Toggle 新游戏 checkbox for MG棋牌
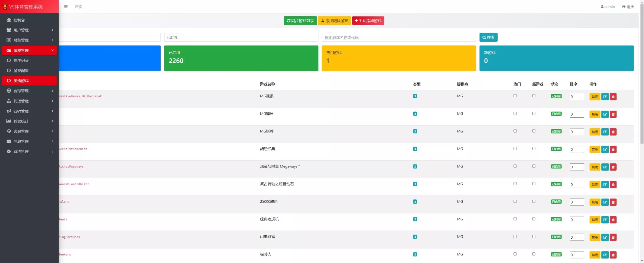 [x=534, y=131]
